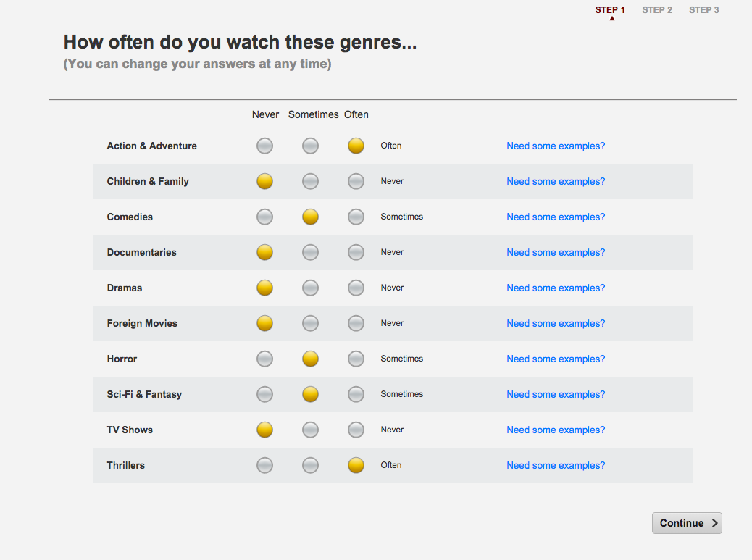Open STEP 1 indicator tab
The width and height of the screenshot is (752, 560).
[610, 10]
